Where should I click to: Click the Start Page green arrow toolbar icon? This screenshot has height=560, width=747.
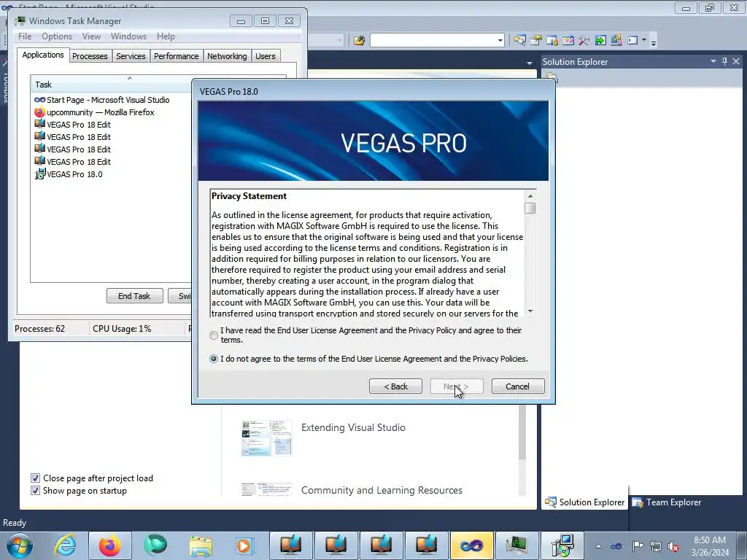(x=600, y=41)
